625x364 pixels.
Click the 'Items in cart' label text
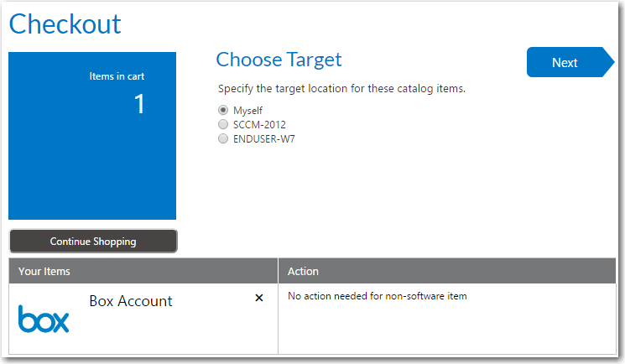coord(117,76)
